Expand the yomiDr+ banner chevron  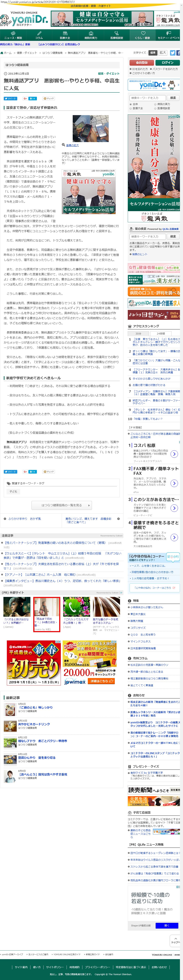coord(178,85)
